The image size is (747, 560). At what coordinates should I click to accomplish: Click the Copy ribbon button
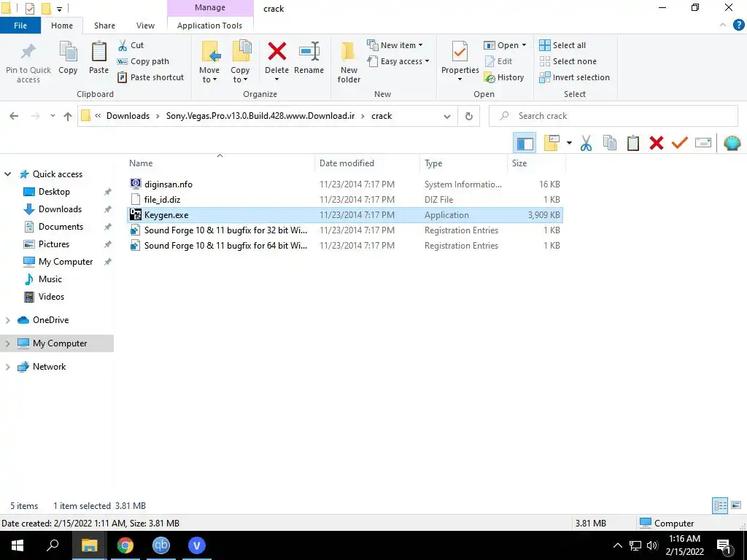click(x=68, y=58)
